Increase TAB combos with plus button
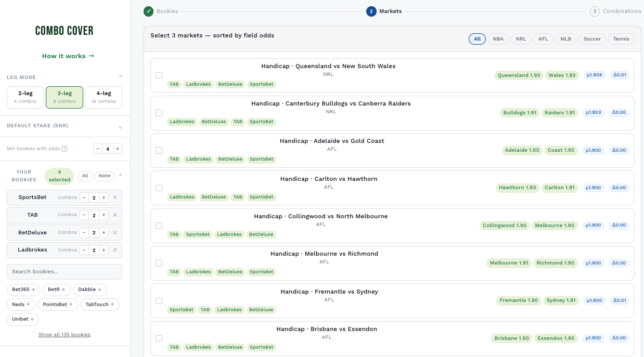644x357 pixels. point(104,215)
